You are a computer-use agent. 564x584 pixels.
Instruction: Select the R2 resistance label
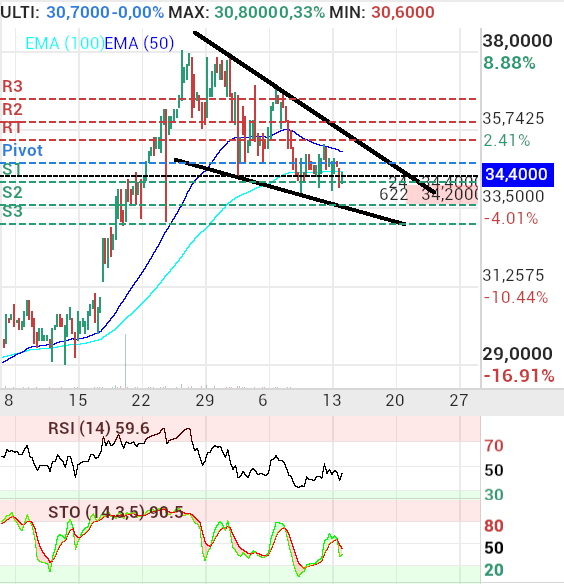[13, 110]
